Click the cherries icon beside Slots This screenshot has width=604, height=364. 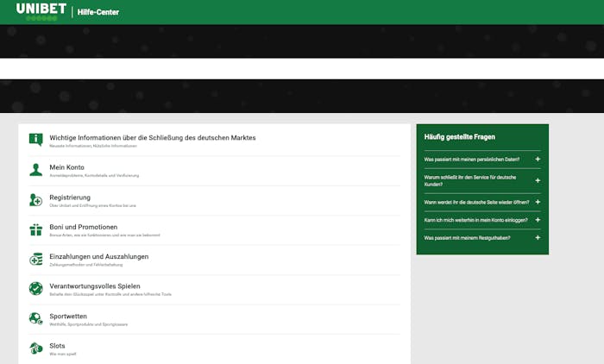coord(36,348)
